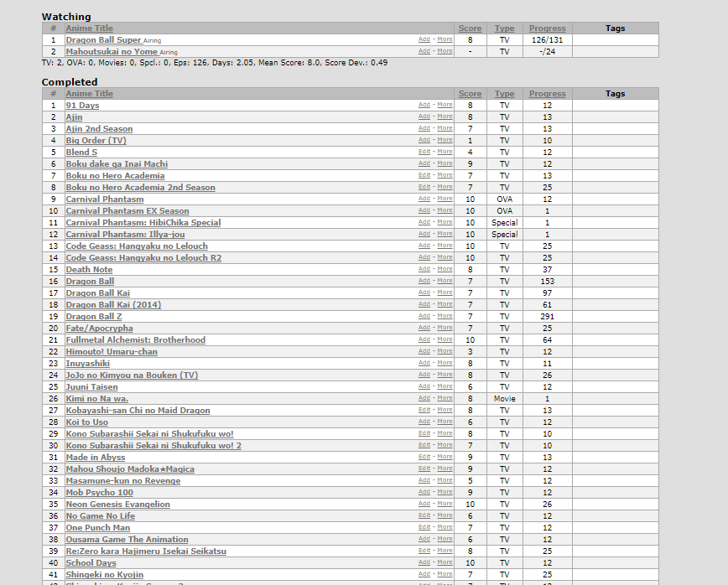The width and height of the screenshot is (728, 585).
Task: Click Edit for Kobayashi-san Chi no Maid Dragon
Action: pos(424,410)
